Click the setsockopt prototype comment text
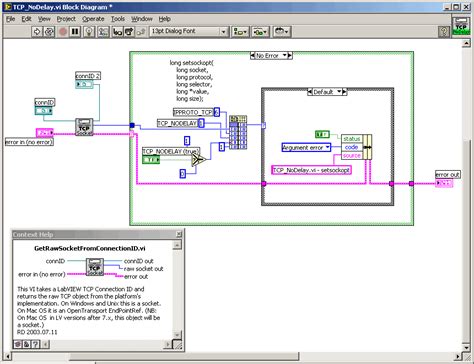The height and width of the screenshot is (364, 474). click(x=192, y=81)
